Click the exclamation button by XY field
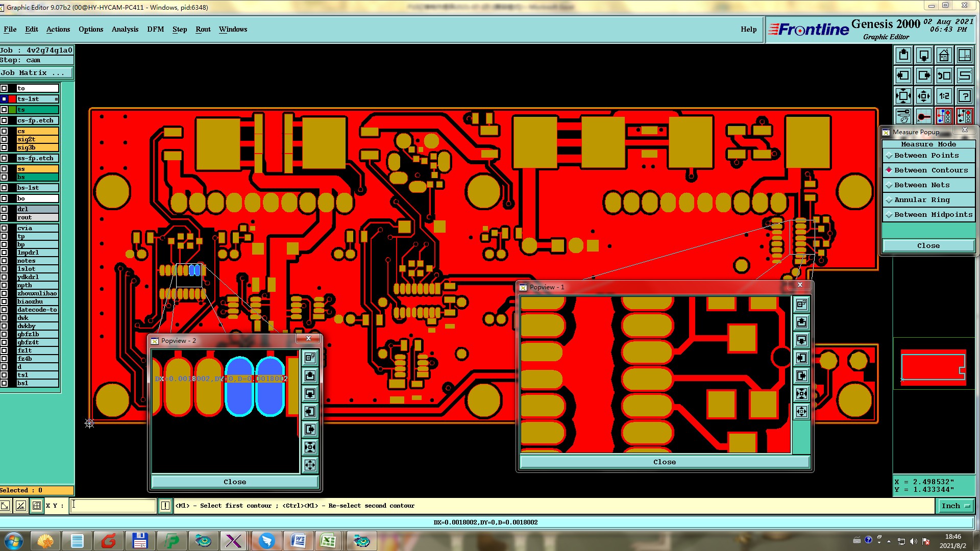The height and width of the screenshot is (551, 980). coord(165,506)
